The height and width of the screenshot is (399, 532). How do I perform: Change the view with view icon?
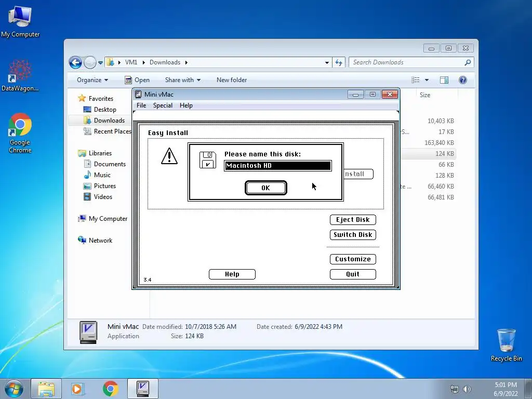[415, 80]
